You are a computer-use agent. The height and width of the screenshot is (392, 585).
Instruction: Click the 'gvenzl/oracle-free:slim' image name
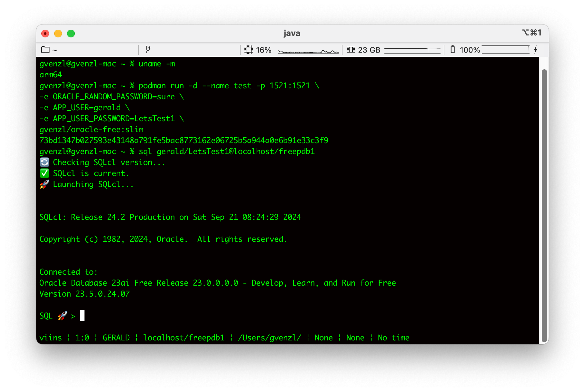tap(91, 130)
